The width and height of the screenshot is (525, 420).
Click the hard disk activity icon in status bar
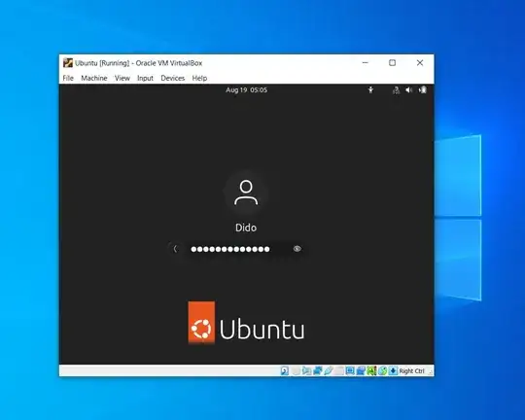pos(285,370)
